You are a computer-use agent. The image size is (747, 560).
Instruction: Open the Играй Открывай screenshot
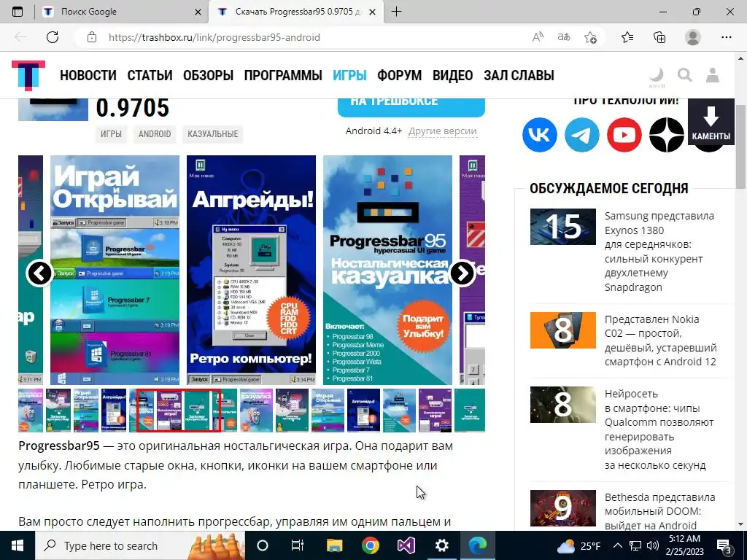pos(115,270)
